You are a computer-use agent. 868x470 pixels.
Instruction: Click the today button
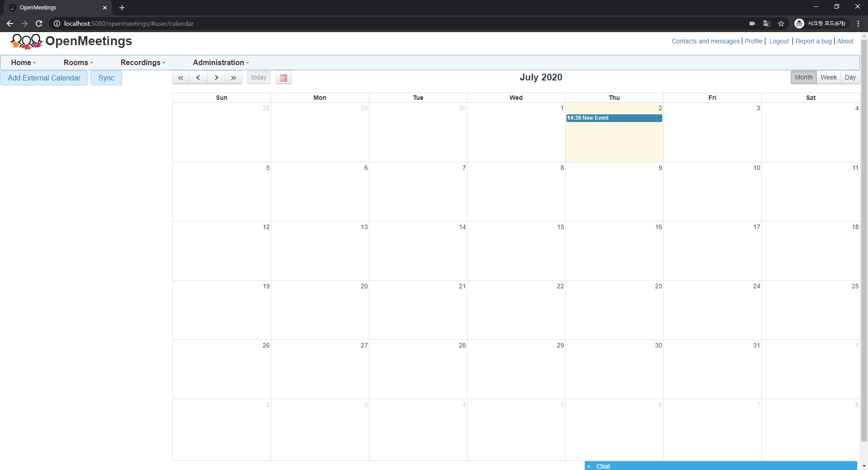[259, 78]
